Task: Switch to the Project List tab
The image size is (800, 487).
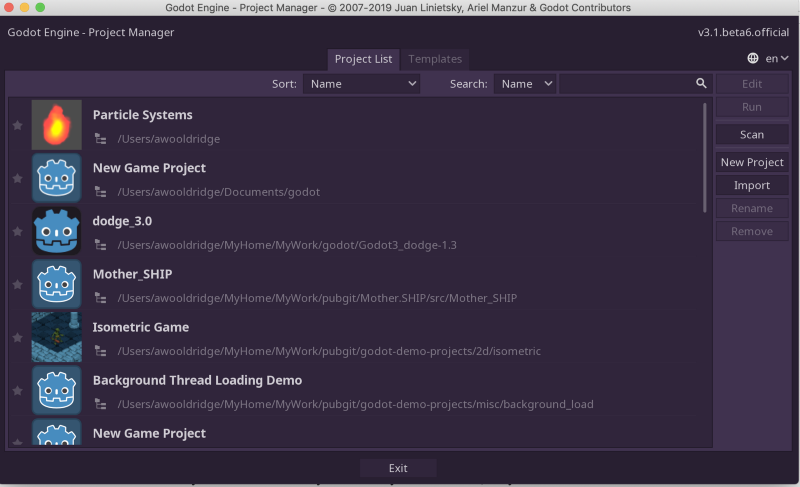Action: (363, 59)
